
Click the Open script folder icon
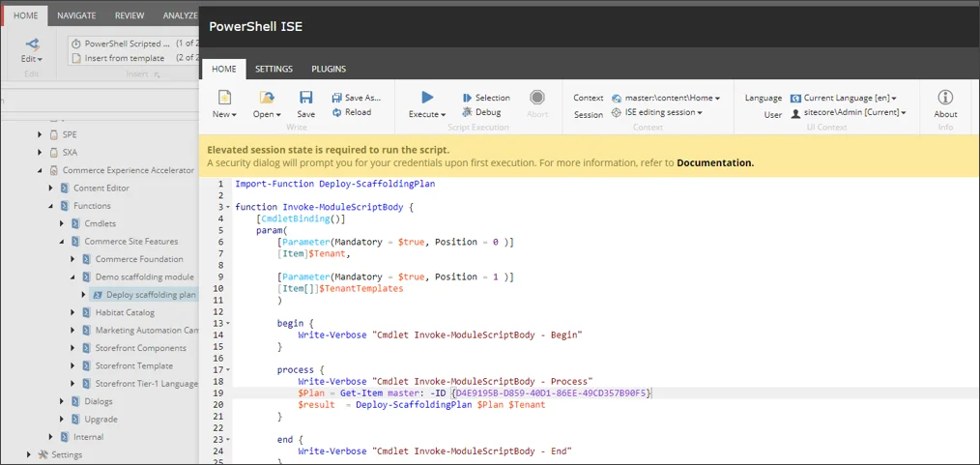(267, 98)
